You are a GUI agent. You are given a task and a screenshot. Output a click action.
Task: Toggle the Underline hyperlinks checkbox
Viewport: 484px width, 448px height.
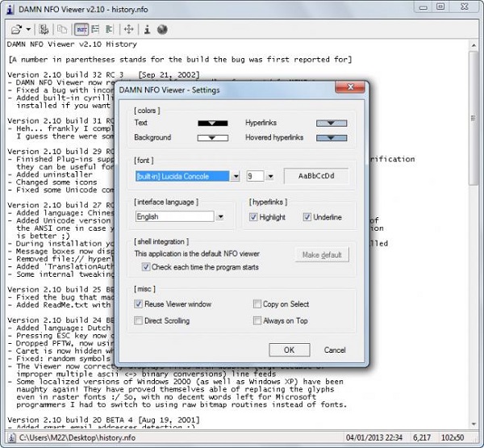click(x=307, y=217)
